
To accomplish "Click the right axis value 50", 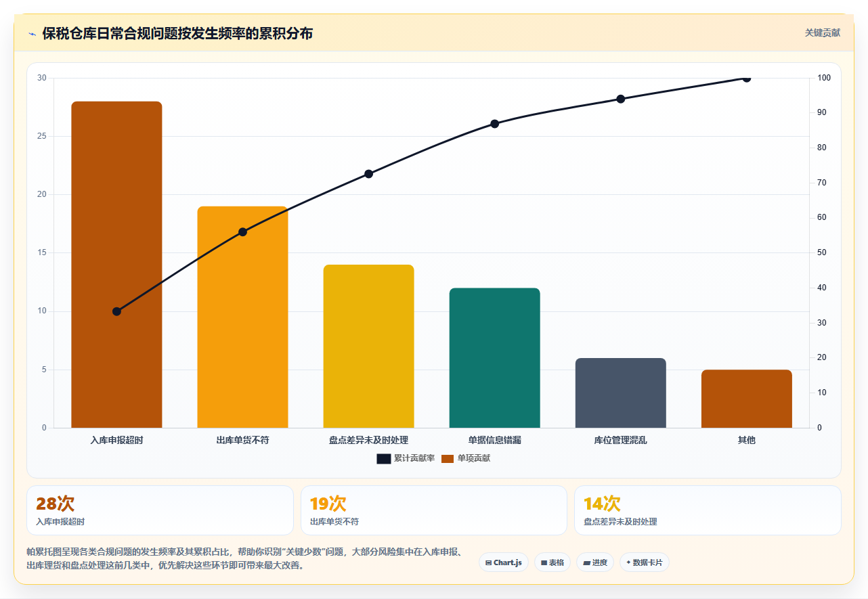I will 821,252.
